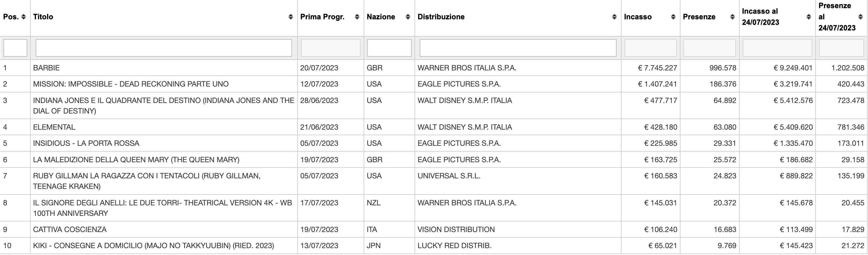The height and width of the screenshot is (255, 868).
Task: Select IL SIGNORE DEGLI ANELLI title
Action: (162, 208)
